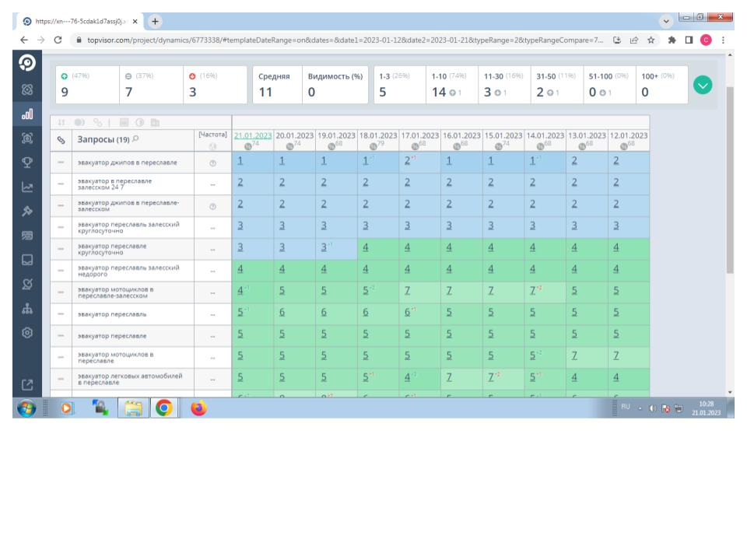The width and height of the screenshot is (747, 560).
Task: Click the search magnifier next to Запросы (19)
Action: tap(135, 139)
